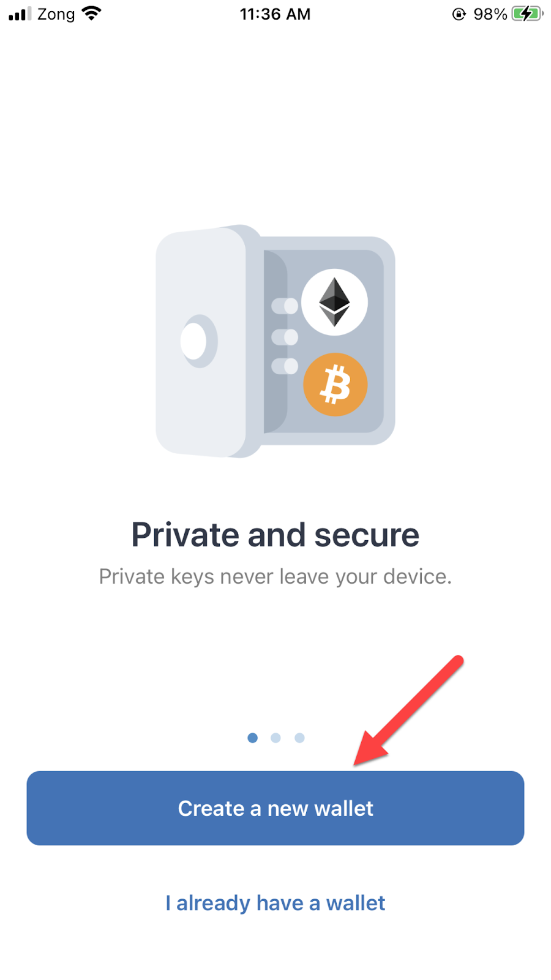Tap the 98% battery percentage text
Screen dimensions: 551x980
point(490,14)
